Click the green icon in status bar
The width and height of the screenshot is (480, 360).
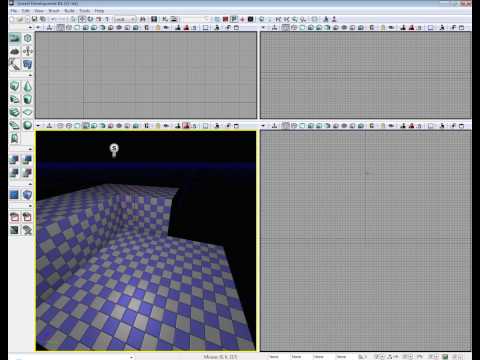446,357
